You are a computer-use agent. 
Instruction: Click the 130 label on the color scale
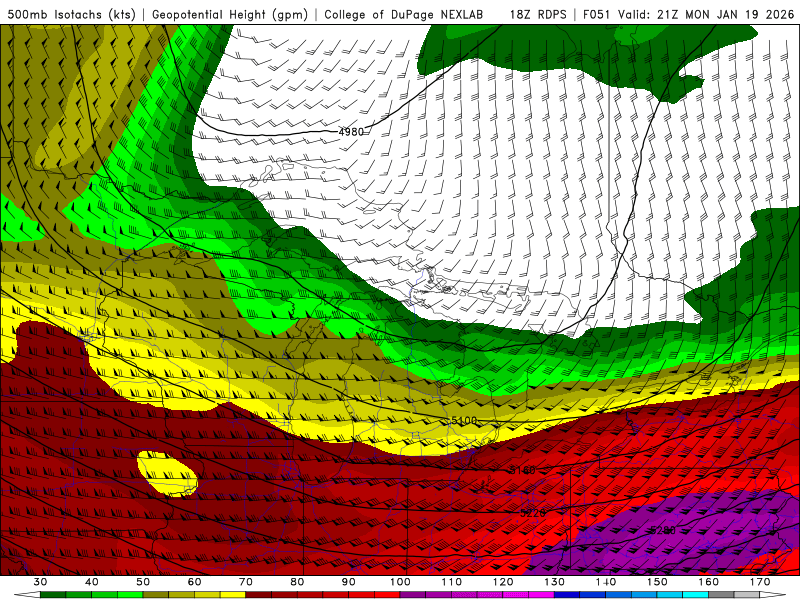click(x=555, y=582)
